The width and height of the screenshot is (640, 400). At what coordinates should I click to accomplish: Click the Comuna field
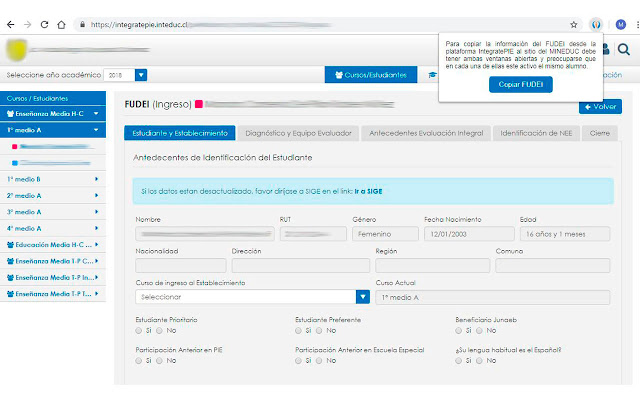[553, 265]
